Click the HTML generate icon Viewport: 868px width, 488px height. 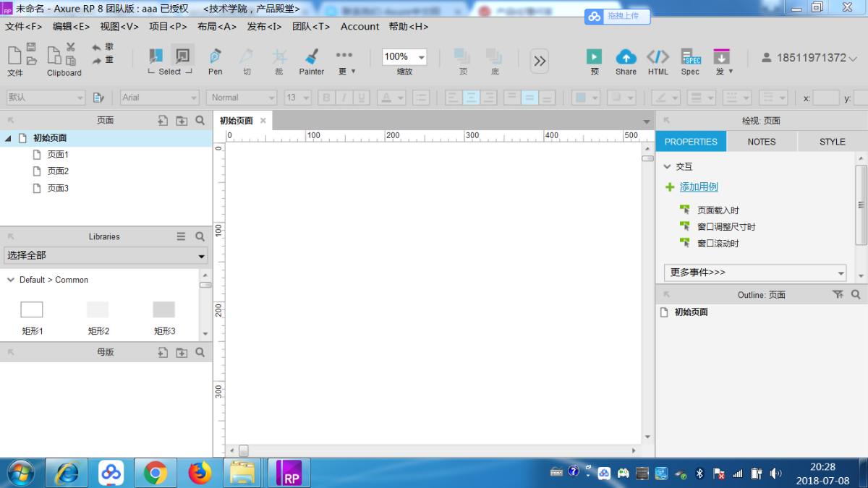[658, 56]
